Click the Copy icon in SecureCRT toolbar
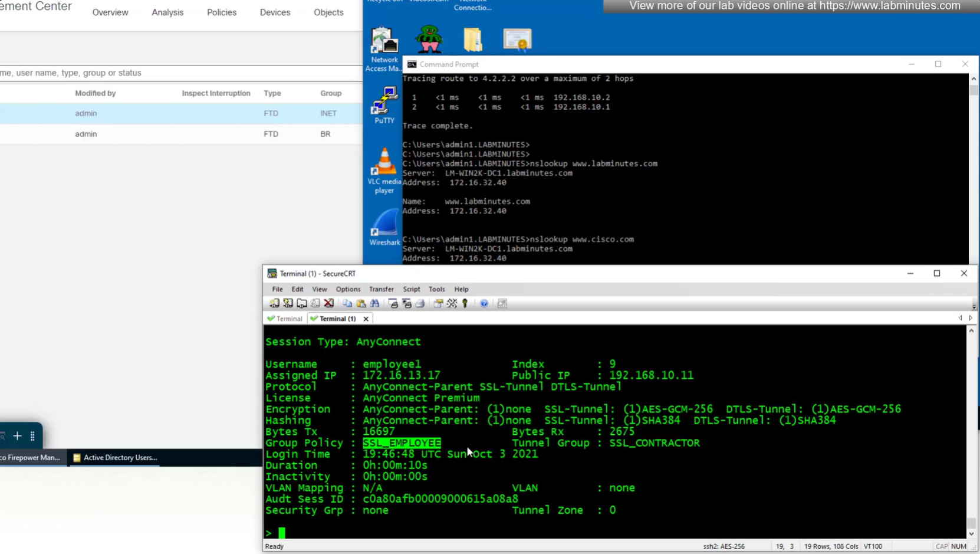 (x=347, y=303)
